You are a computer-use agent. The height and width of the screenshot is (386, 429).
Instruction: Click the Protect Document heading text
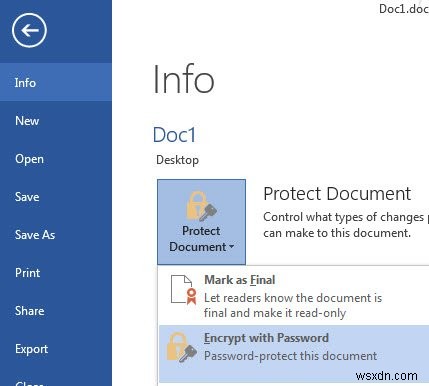pyautogui.click(x=337, y=194)
